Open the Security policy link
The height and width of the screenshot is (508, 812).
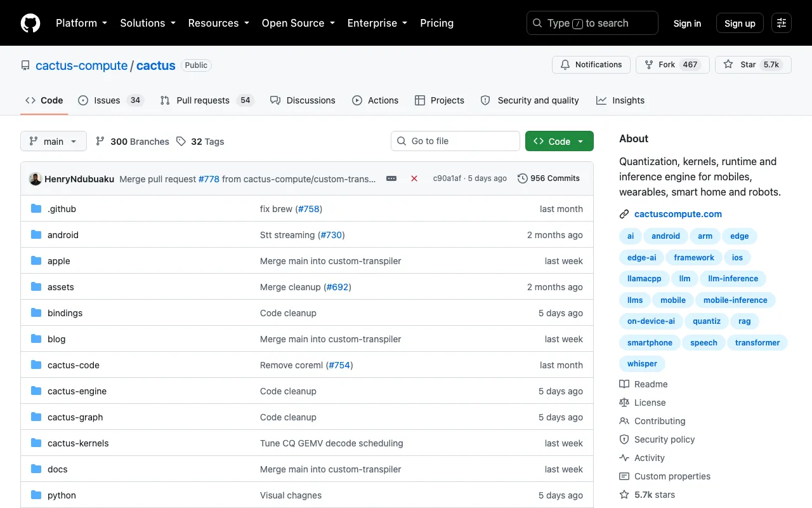coord(657,439)
